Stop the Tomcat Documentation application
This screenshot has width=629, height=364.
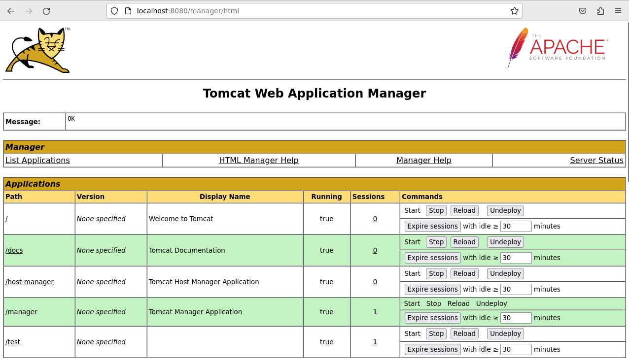[x=436, y=242]
